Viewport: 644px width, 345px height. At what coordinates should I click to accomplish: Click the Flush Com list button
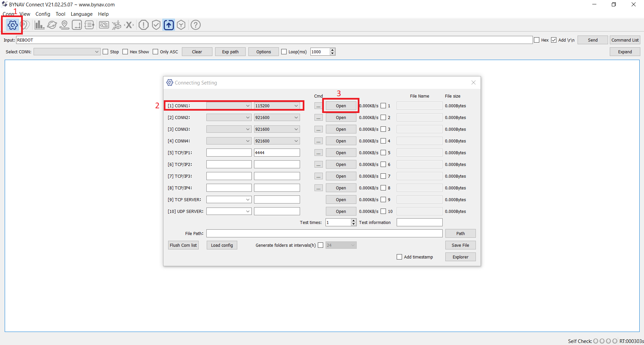point(183,245)
